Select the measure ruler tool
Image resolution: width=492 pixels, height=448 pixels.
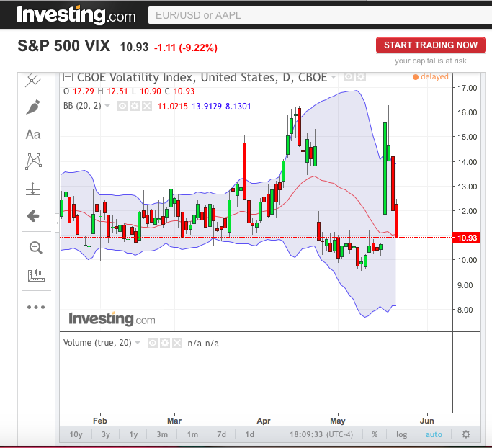click(x=36, y=275)
